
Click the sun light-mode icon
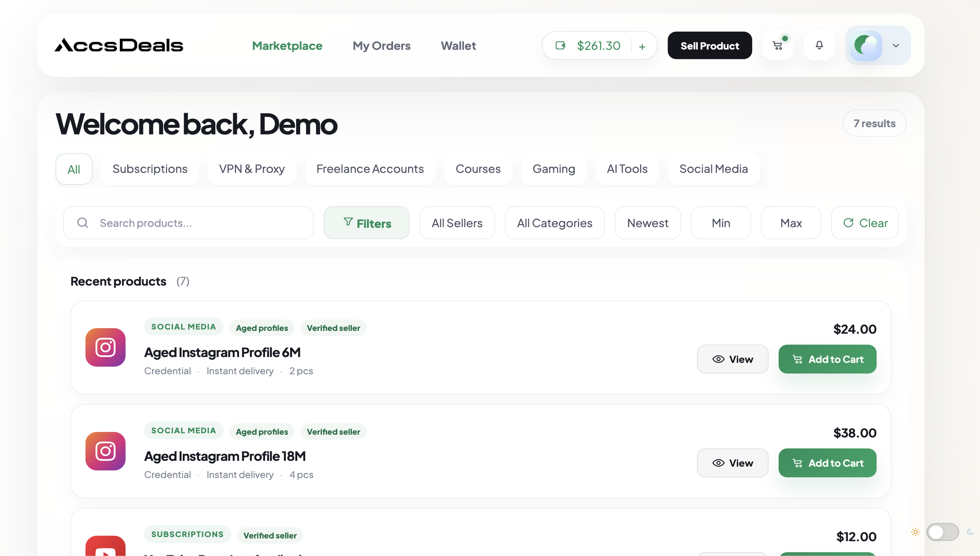(x=915, y=532)
